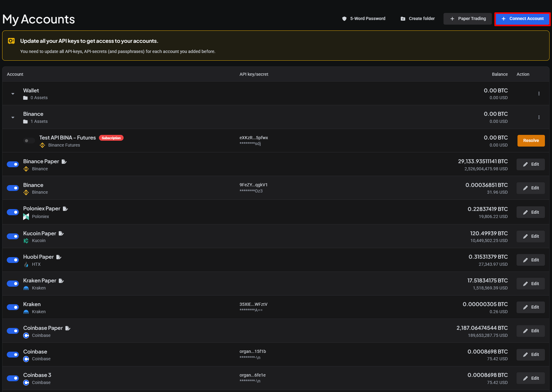Viewport: 552px width, 392px height.
Task: Click the Account column header
Action: 15,74
